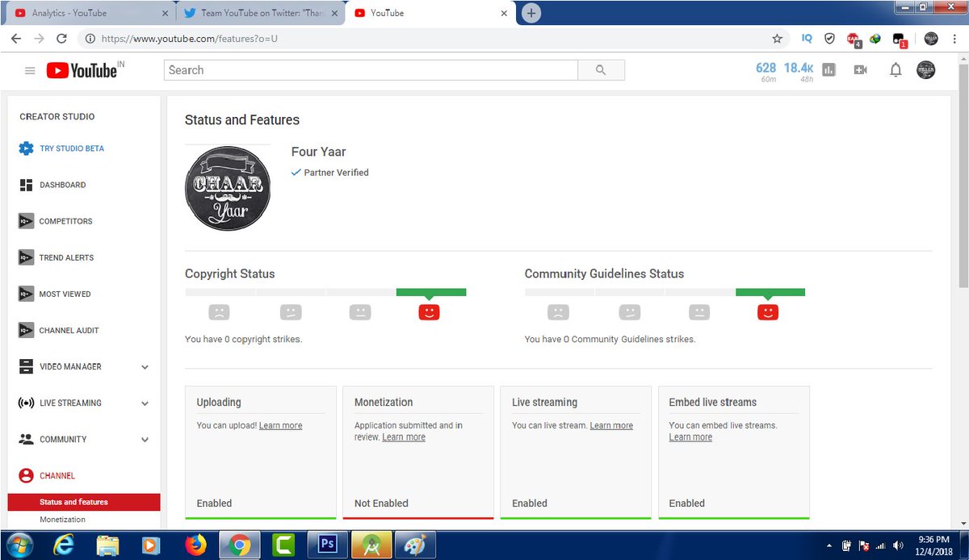Open a new browser tab

pyautogui.click(x=531, y=13)
